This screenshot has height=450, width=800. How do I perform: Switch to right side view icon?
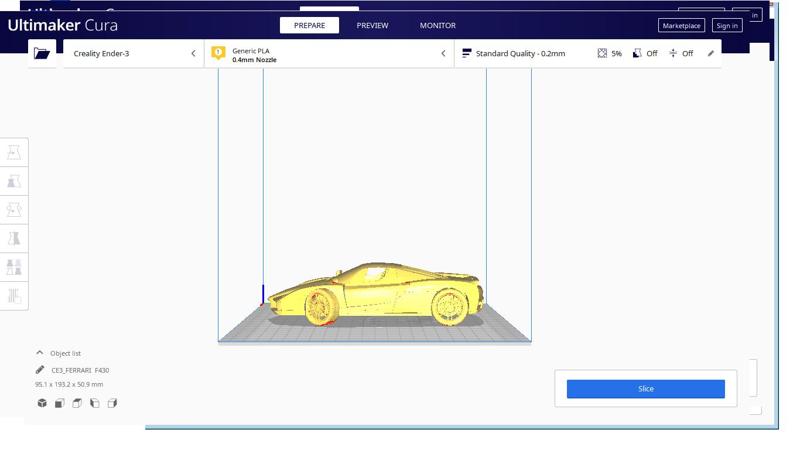click(x=113, y=403)
